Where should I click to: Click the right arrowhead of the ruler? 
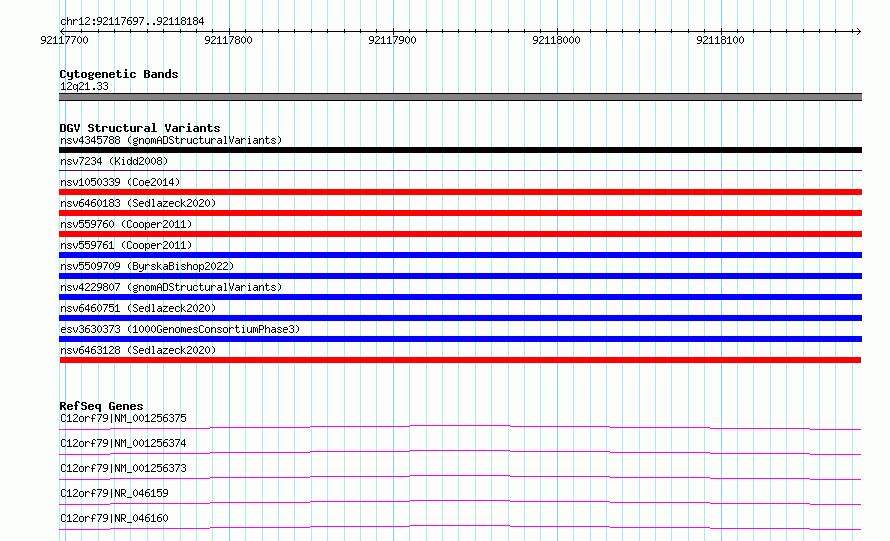858,31
